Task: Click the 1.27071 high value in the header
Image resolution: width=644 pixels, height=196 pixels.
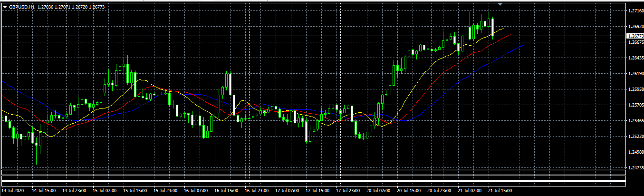Action: (x=63, y=7)
